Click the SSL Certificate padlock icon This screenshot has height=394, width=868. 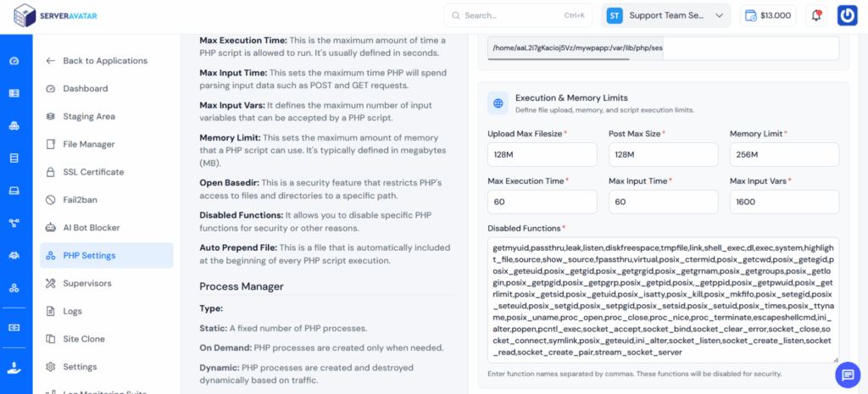[51, 172]
